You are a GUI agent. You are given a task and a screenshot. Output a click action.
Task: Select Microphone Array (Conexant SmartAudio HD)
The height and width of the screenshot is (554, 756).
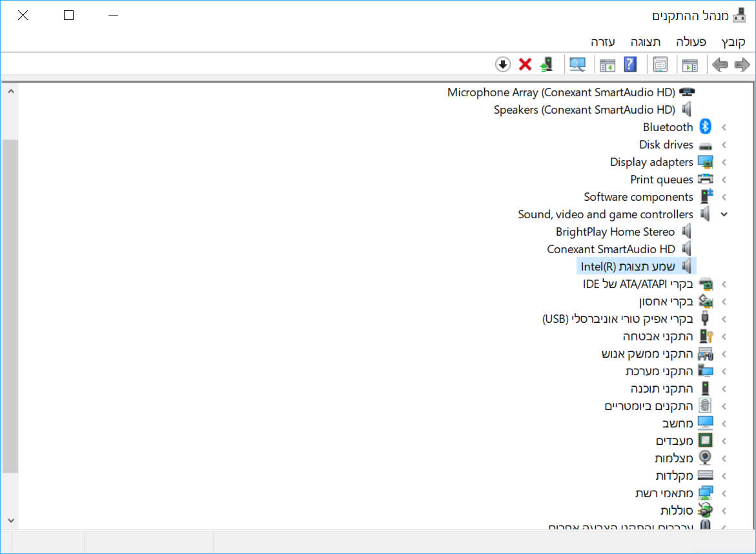point(561,92)
